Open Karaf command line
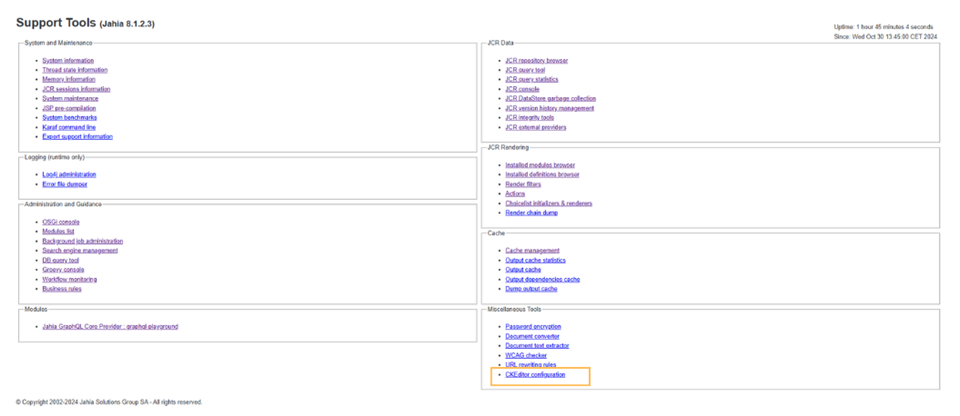This screenshot has height=416, width=960. [x=69, y=127]
